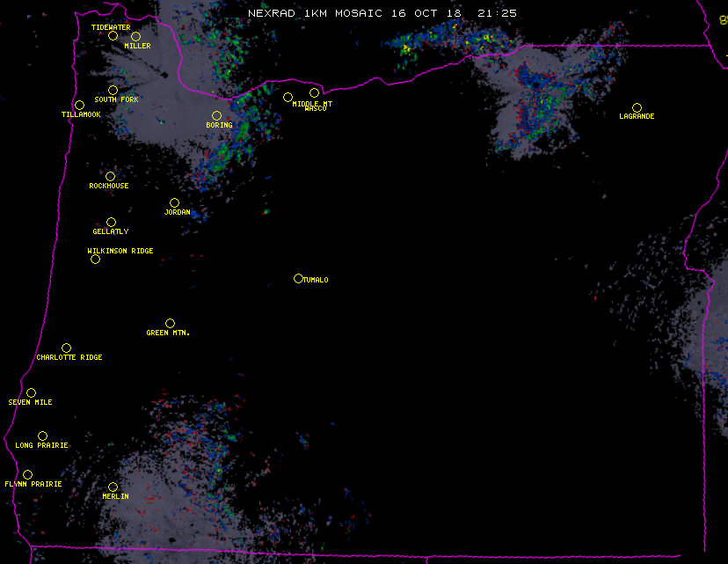Image resolution: width=728 pixels, height=564 pixels.
Task: Click the South Fork station marker
Action: point(113,90)
